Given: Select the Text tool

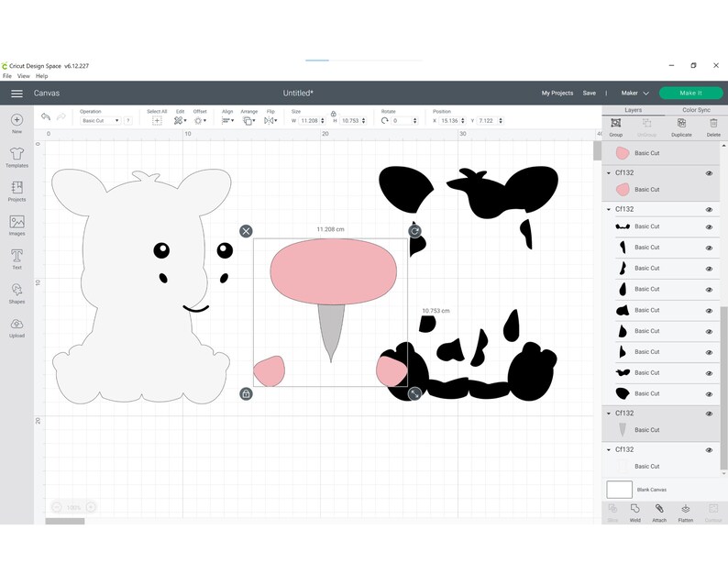Looking at the screenshot, I should tap(17, 259).
